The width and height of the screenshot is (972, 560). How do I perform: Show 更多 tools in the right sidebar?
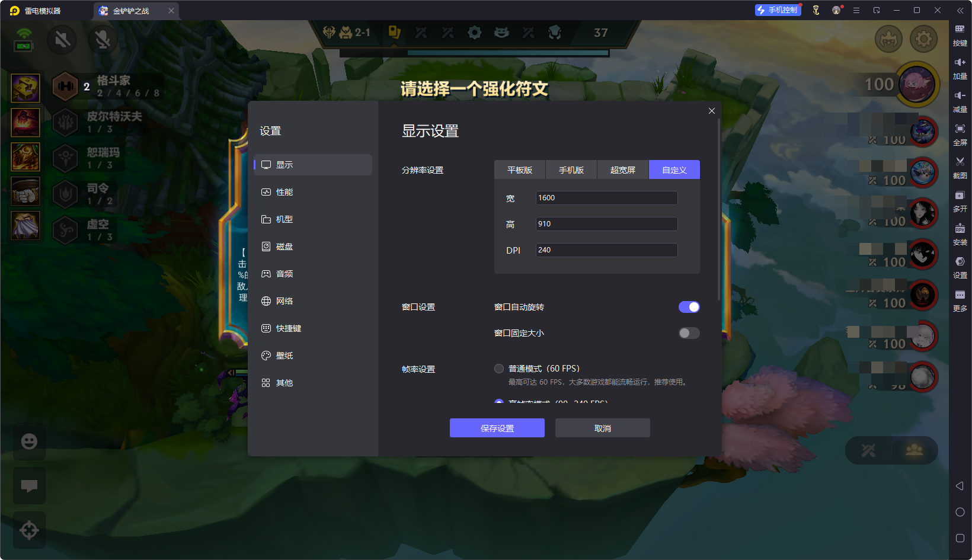[960, 300]
